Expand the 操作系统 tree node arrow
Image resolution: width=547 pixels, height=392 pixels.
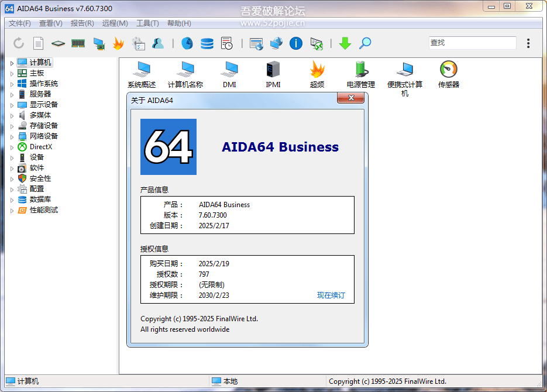click(x=12, y=84)
